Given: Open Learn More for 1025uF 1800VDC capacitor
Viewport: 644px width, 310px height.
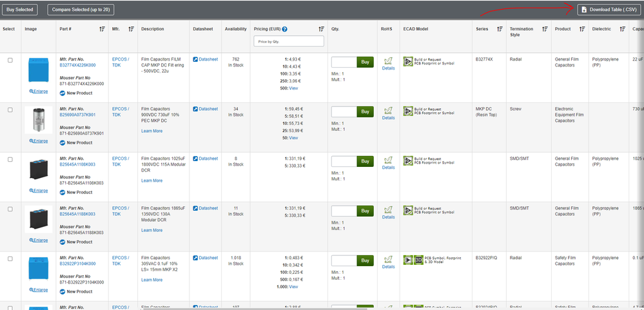Looking at the screenshot, I should 152,180.
